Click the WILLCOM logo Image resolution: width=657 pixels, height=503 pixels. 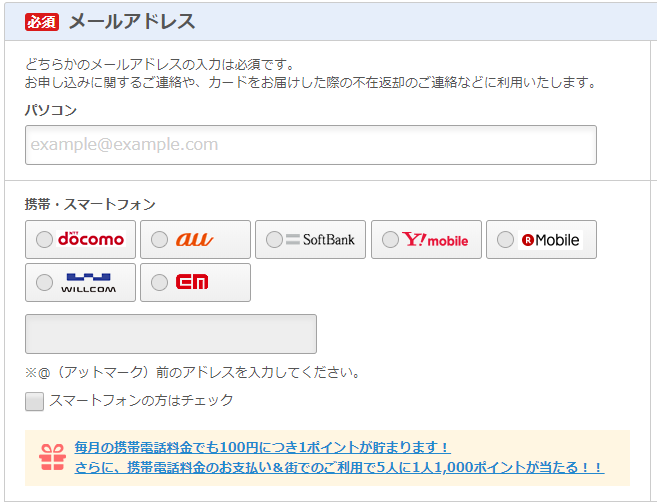88,283
